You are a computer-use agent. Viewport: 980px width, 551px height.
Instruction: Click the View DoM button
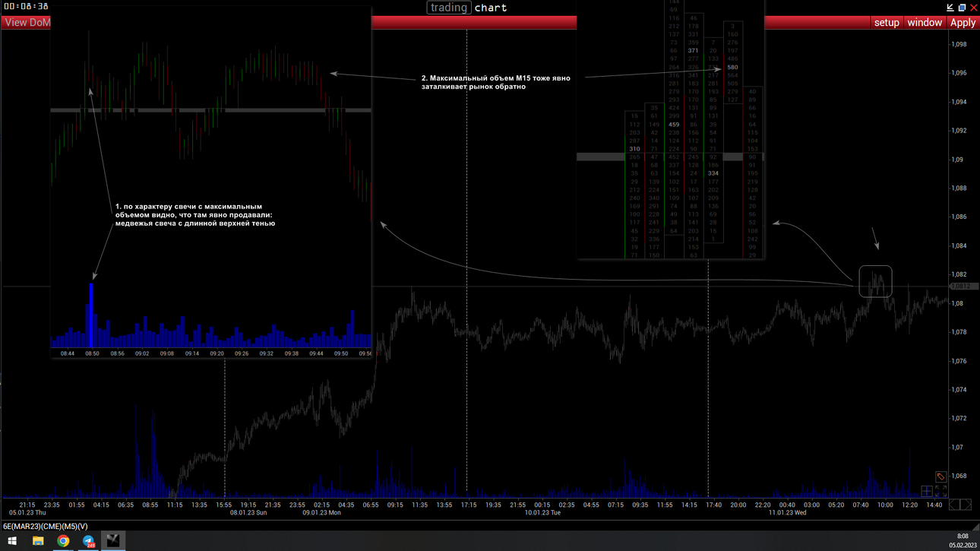[x=27, y=23]
